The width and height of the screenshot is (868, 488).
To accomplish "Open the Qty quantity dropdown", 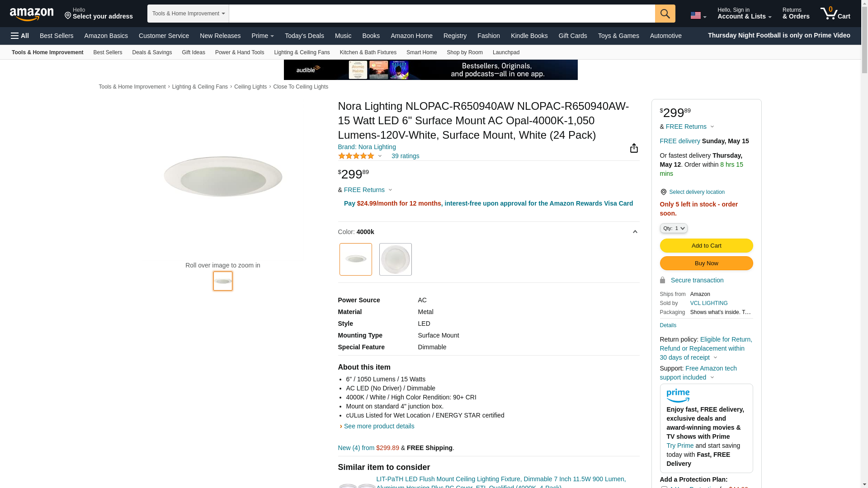I will pos(674,228).
